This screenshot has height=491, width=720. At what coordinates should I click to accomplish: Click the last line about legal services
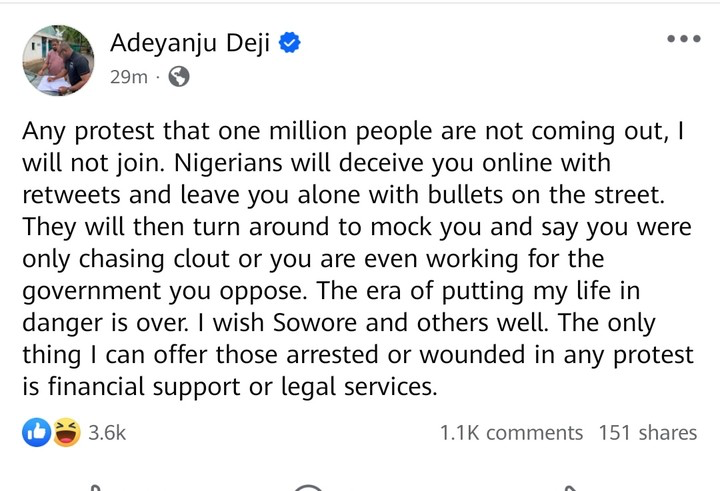229,388
